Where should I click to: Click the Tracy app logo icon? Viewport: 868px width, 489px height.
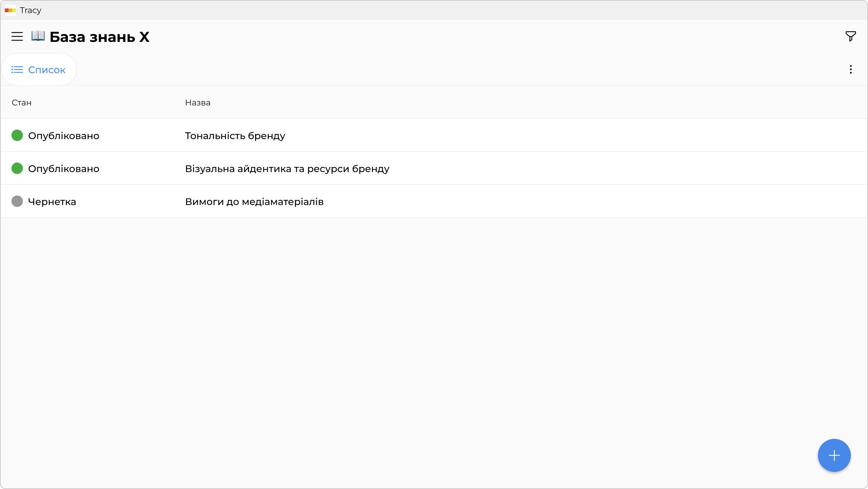click(10, 10)
